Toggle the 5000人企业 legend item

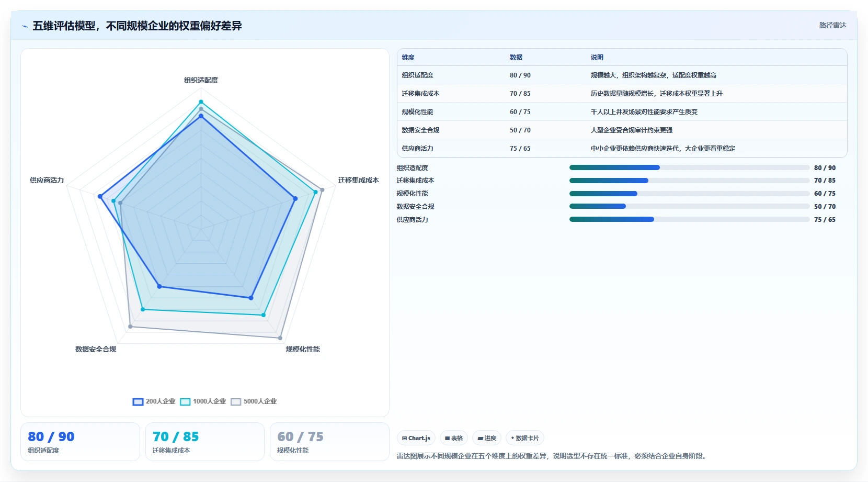click(x=254, y=401)
